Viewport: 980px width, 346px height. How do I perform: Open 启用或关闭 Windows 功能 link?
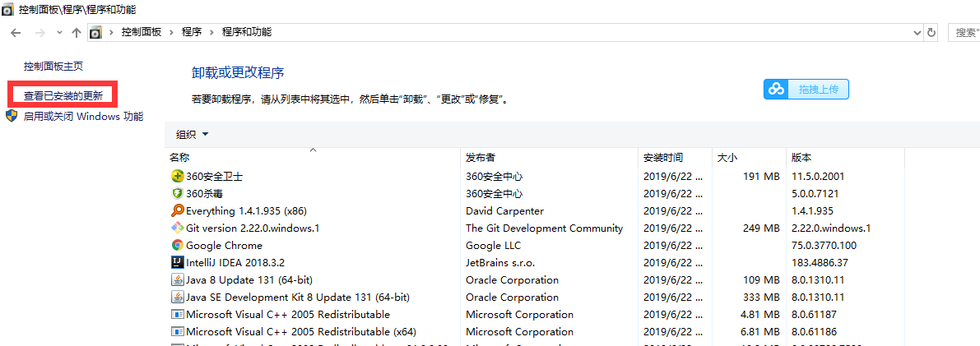[84, 116]
